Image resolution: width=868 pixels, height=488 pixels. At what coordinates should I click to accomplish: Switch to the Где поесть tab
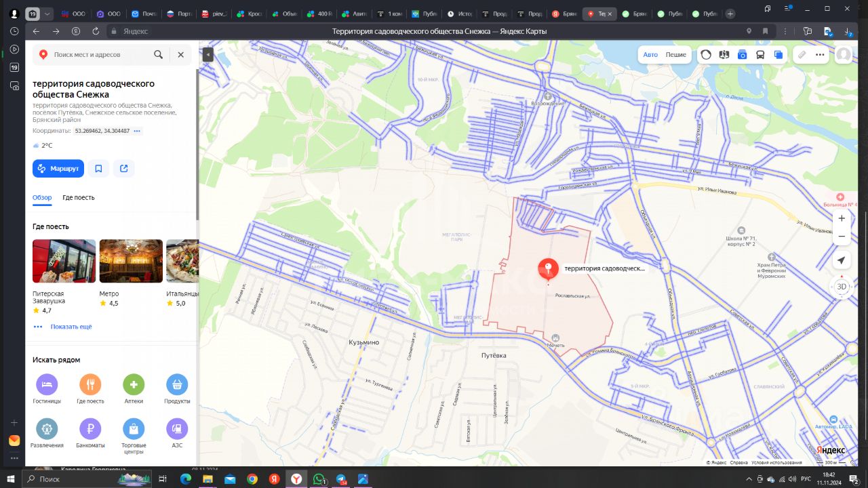pyautogui.click(x=79, y=198)
